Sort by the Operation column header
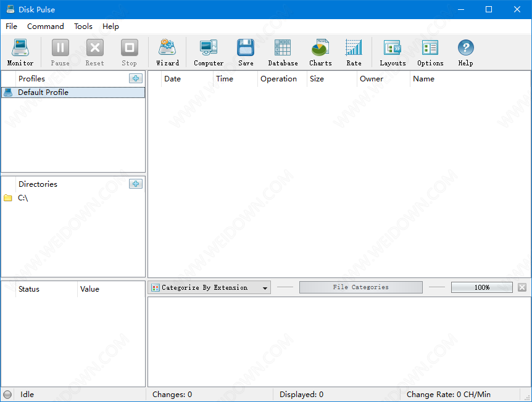Image resolution: width=532 pixels, height=402 pixels. (282, 79)
